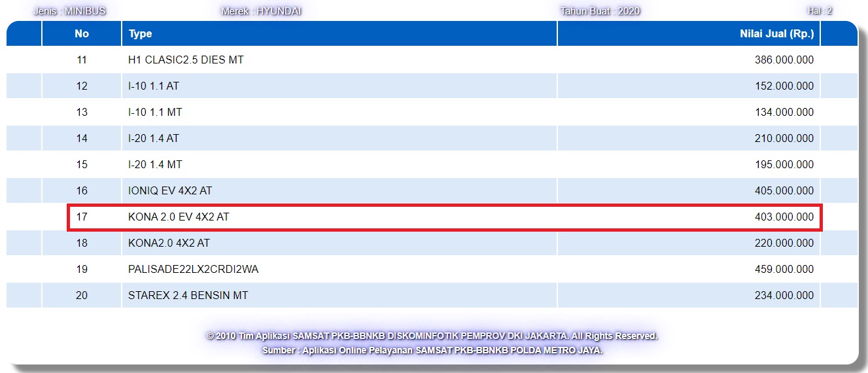This screenshot has height=373, width=868.
Task: Click the "Tahun Buat : 2020" label
Action: (x=600, y=11)
